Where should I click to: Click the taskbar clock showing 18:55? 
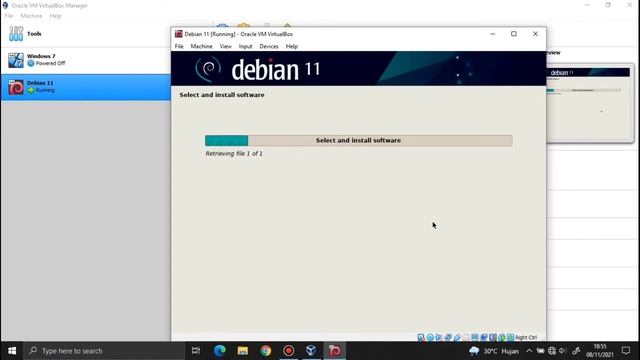pos(600,351)
